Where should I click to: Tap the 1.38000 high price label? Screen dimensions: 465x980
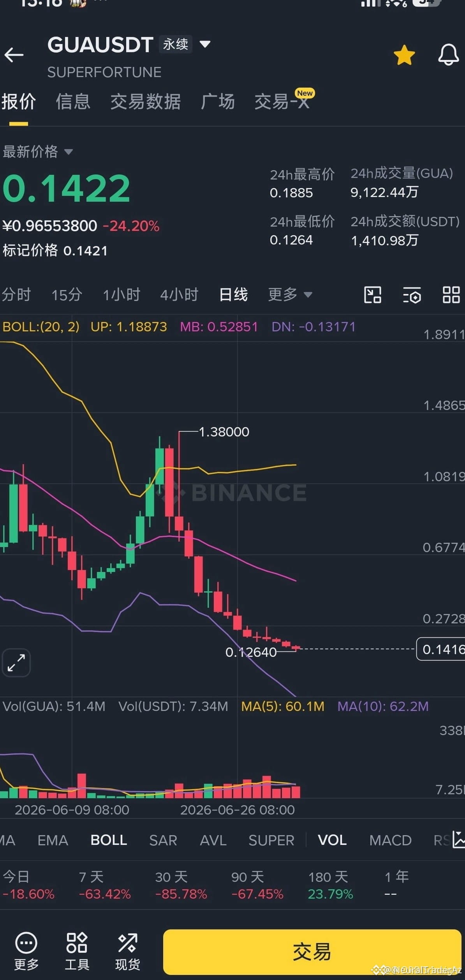(x=224, y=432)
